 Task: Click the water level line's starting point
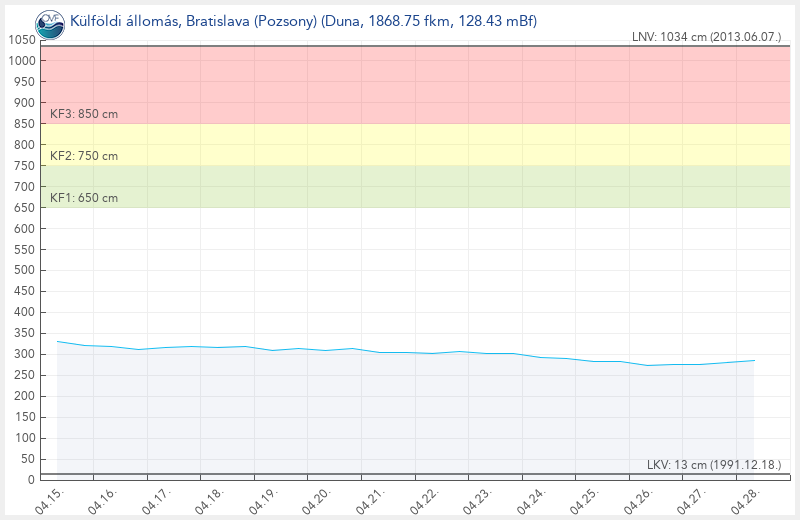57,341
